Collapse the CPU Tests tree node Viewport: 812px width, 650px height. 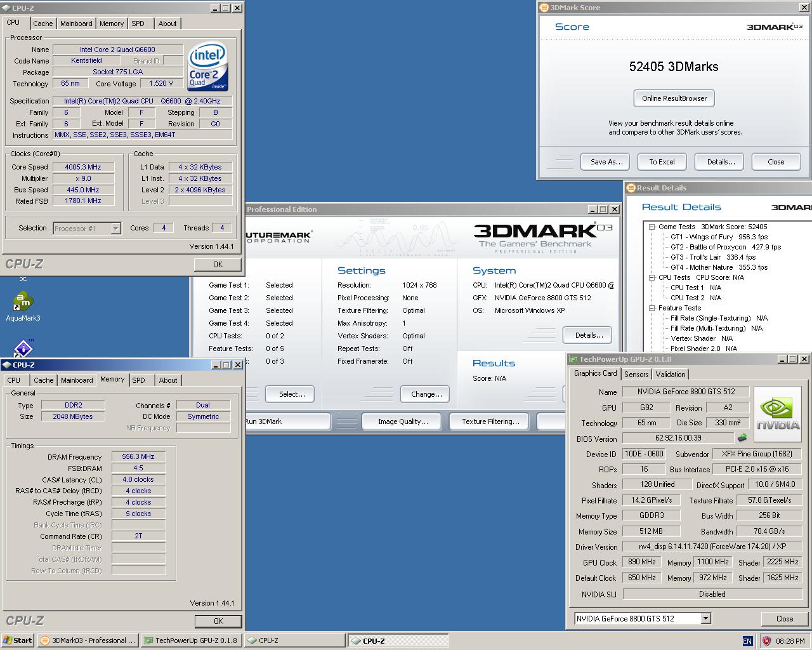pos(652,277)
